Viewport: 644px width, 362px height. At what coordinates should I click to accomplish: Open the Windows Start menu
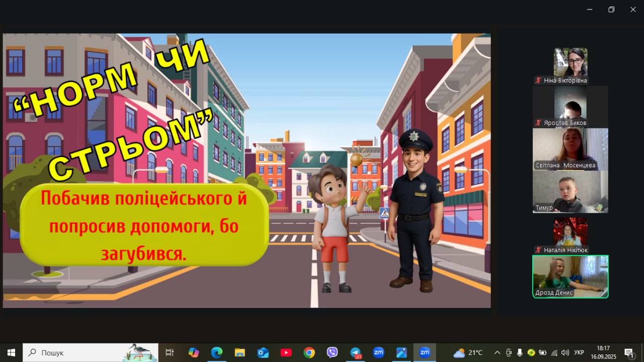[11, 352]
